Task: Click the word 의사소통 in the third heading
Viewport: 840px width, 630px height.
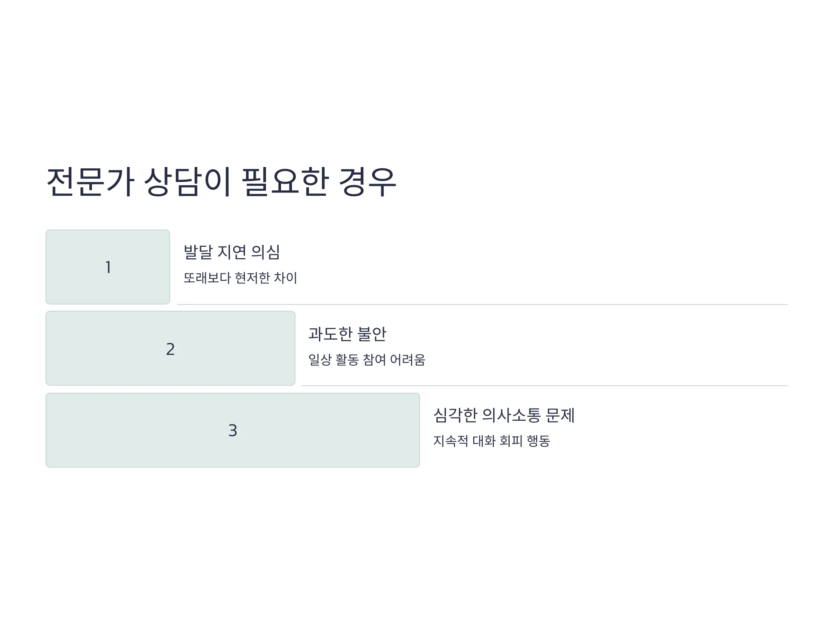Action: click(x=511, y=415)
